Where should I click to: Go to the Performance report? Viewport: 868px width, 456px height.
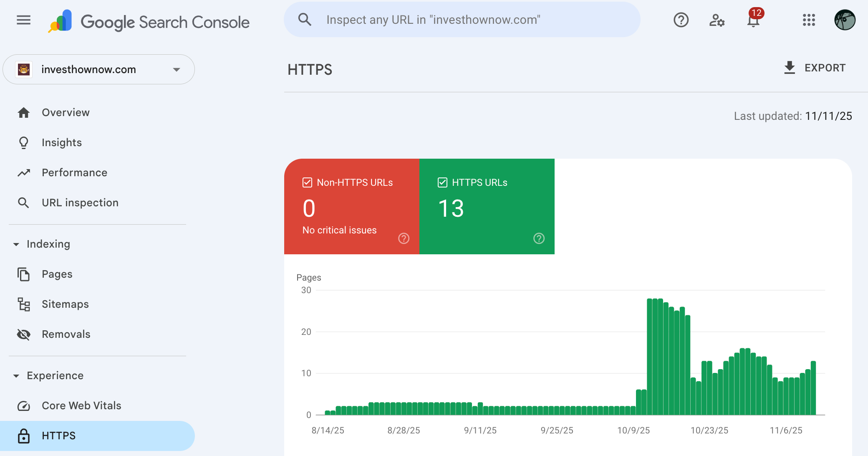74,172
